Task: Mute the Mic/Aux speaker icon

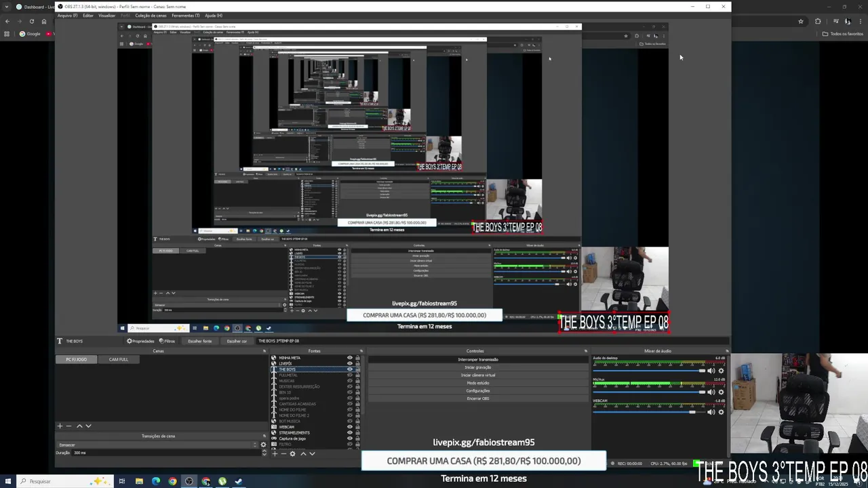Action: [x=711, y=392]
